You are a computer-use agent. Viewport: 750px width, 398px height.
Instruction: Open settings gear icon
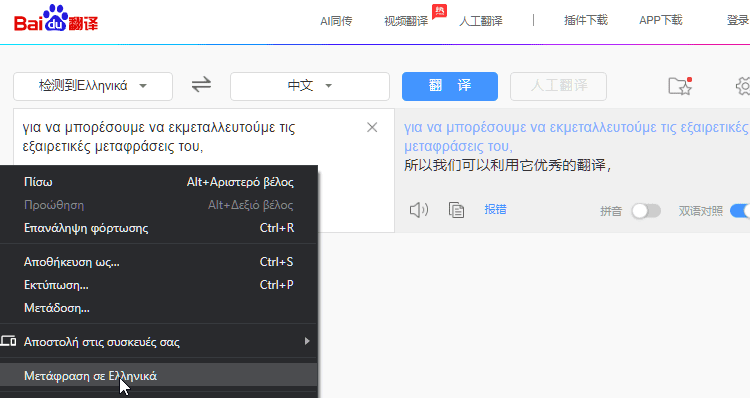(x=743, y=86)
